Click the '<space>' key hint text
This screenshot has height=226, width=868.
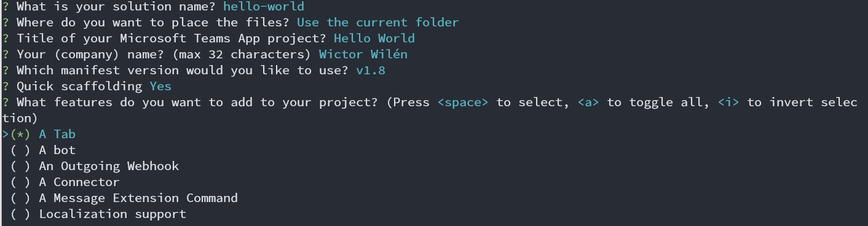coord(463,102)
